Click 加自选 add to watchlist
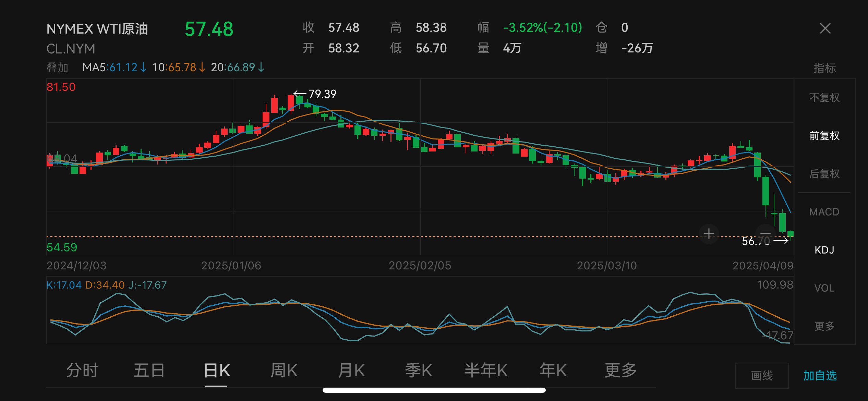Screen dimensions: 868x401 pyautogui.click(x=820, y=376)
